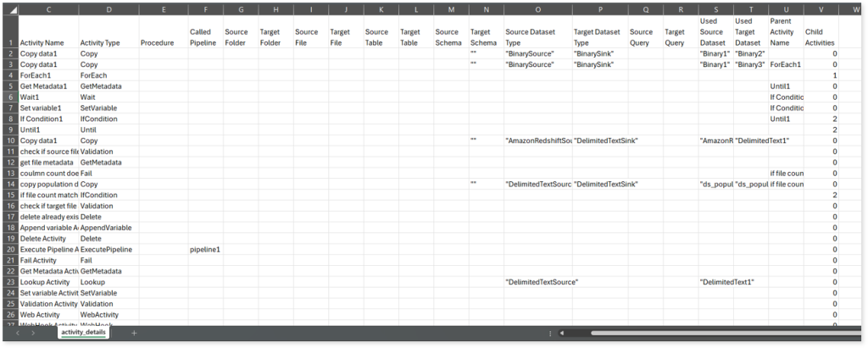
Task: Click previous sheet navigation arrow
Action: [x=19, y=333]
